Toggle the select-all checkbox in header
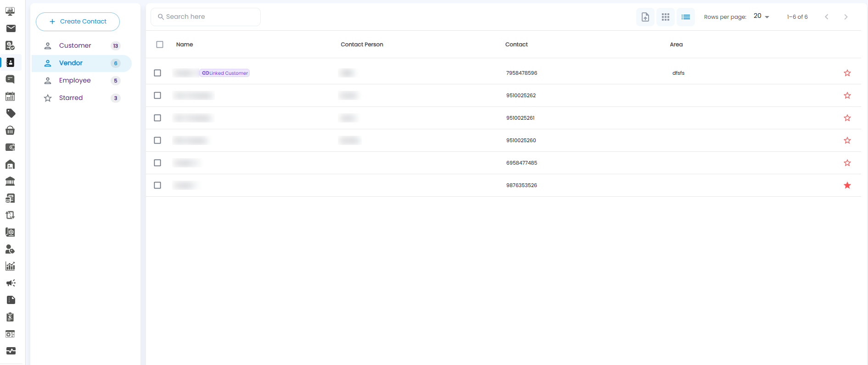868x365 pixels. click(x=160, y=44)
